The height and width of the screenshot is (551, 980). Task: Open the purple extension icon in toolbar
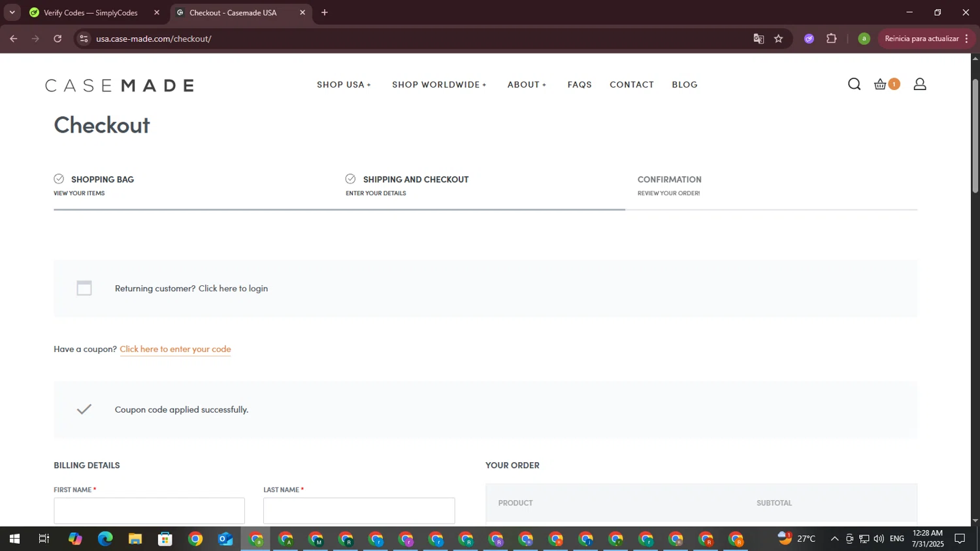(809, 39)
